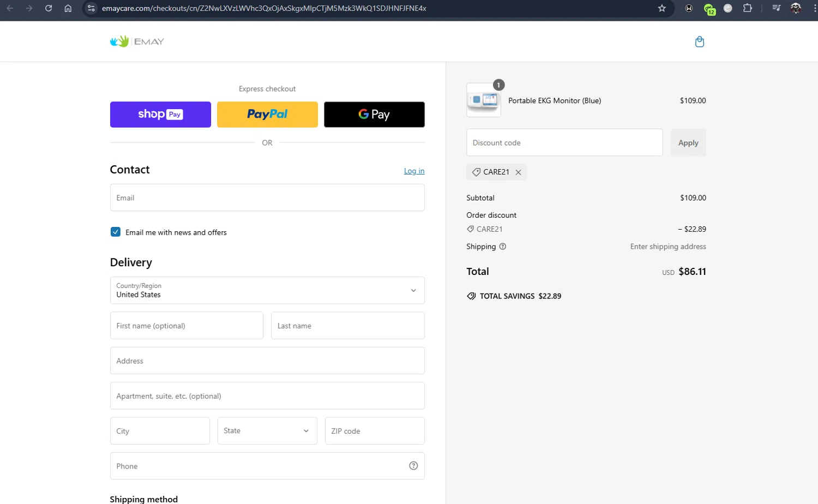Viewport: 818px width, 504px height.
Task: Open the browser profile avatar
Action: (796, 8)
